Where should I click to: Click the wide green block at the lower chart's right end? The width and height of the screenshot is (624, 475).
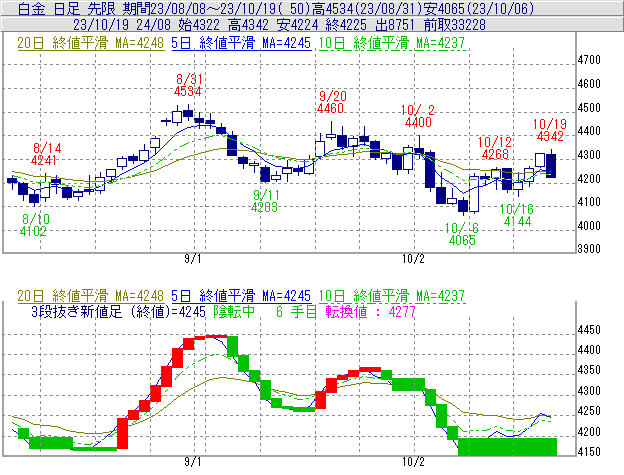(x=507, y=447)
